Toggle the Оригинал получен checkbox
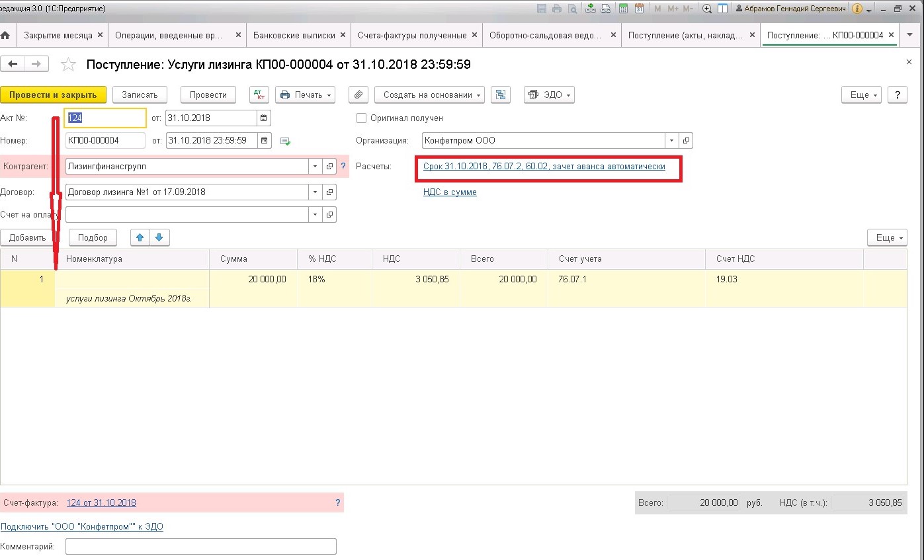Screen dimensions: 924x560 click(x=361, y=118)
